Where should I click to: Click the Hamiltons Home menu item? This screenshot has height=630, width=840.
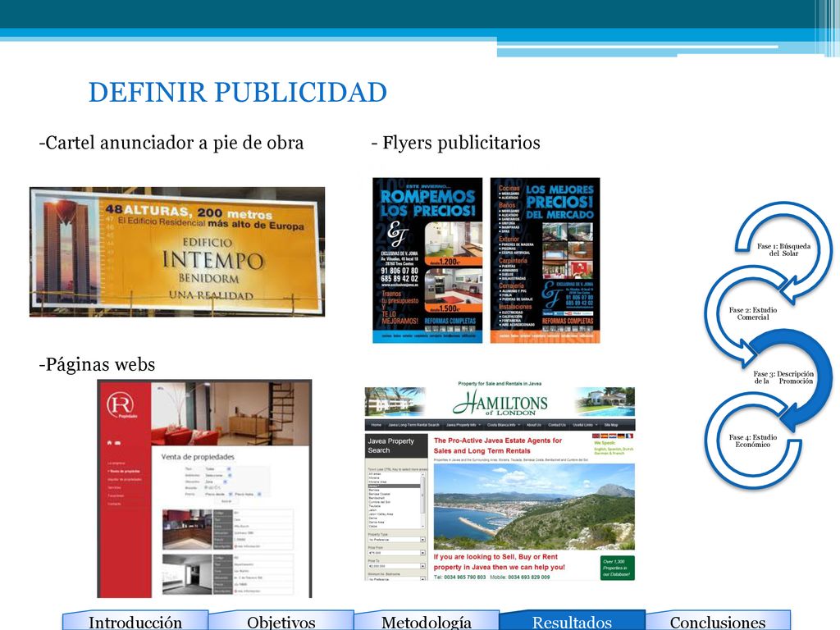click(x=377, y=425)
